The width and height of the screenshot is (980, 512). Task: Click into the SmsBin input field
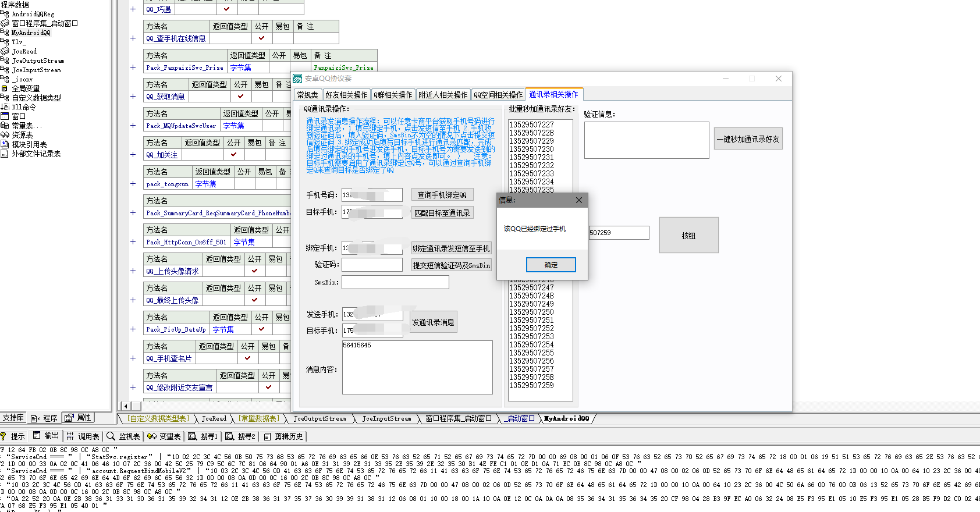click(395, 282)
